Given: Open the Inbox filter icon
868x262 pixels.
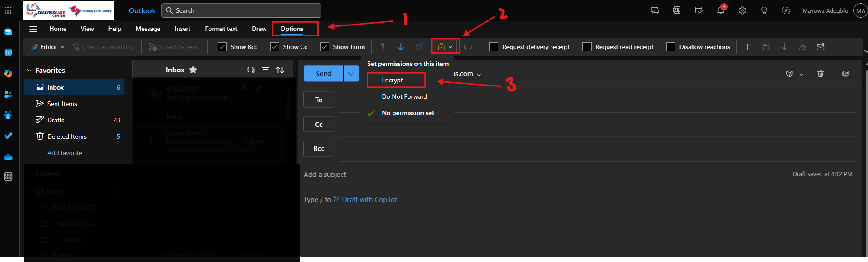Looking at the screenshot, I should point(266,70).
